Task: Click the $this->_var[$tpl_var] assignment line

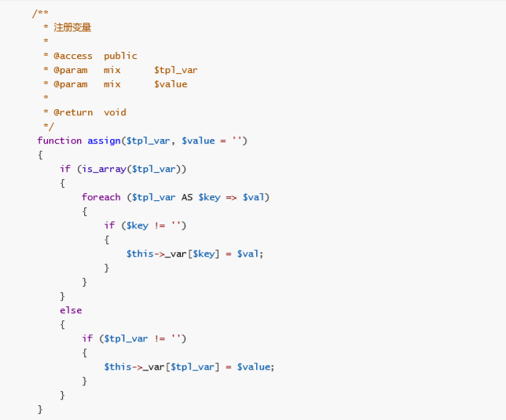Action: (189, 367)
